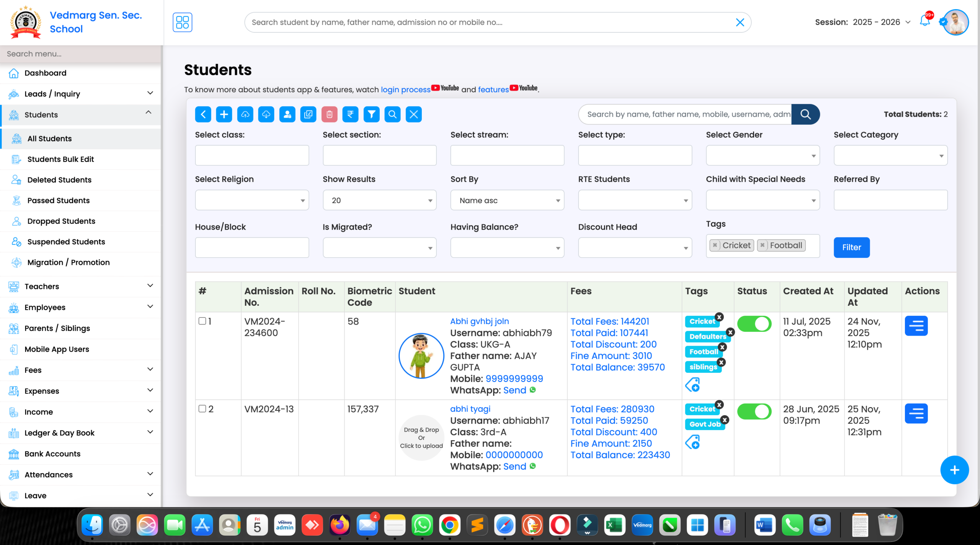Click the funnel filter icon in toolbar
The image size is (980, 545).
(x=371, y=114)
